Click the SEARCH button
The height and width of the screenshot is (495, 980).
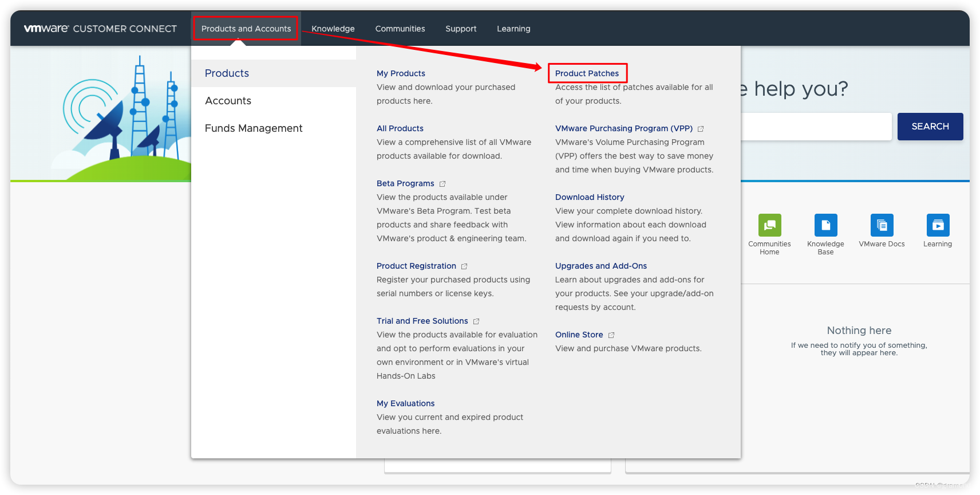930,127
